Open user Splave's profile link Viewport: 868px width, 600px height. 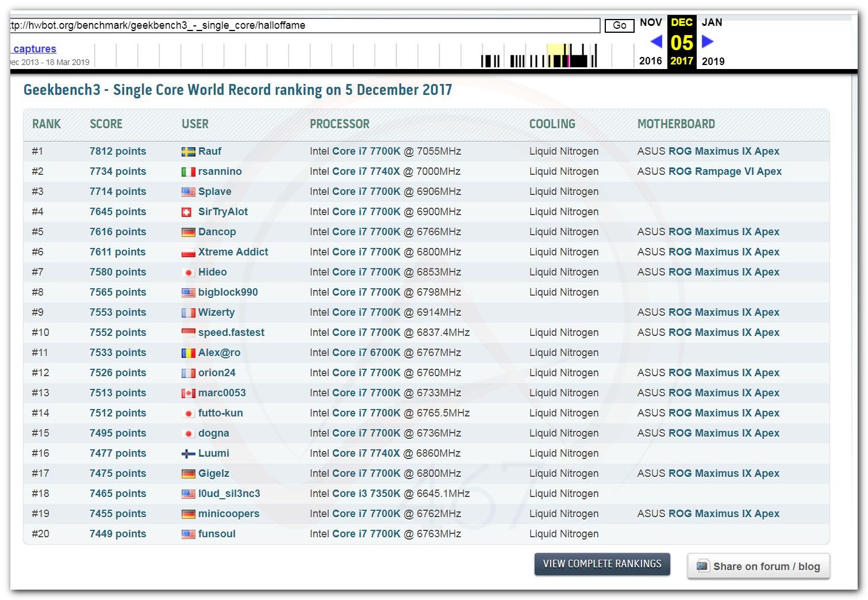[x=214, y=192]
